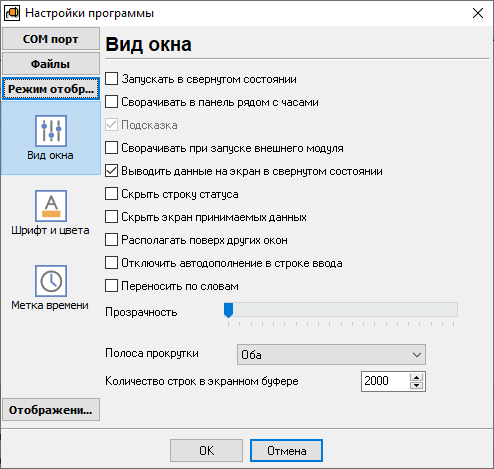Enable Переносить по словам
Image resolution: width=494 pixels, height=469 pixels.
[111, 286]
